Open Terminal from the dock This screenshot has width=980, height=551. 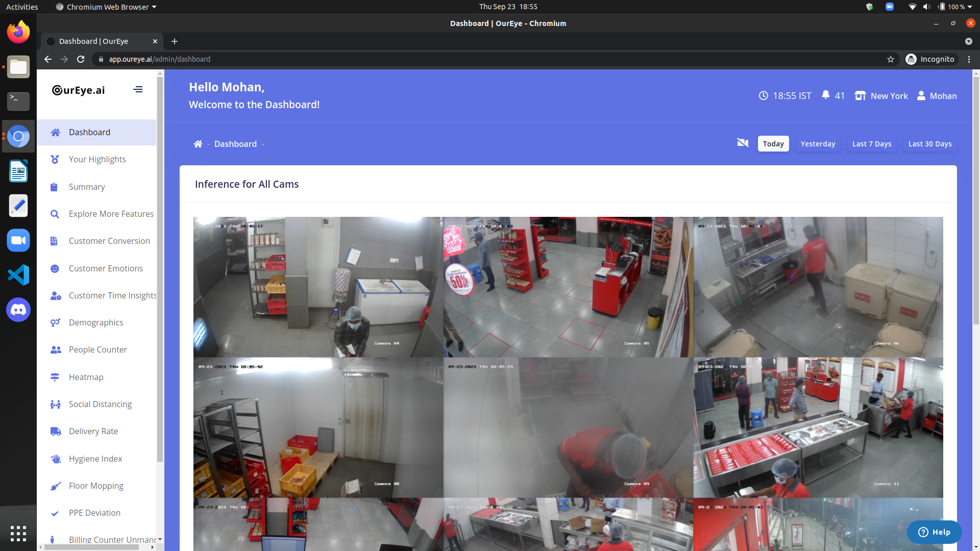point(18,102)
